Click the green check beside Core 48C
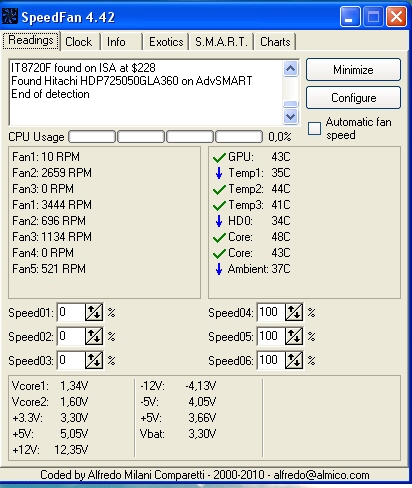 pos(219,237)
